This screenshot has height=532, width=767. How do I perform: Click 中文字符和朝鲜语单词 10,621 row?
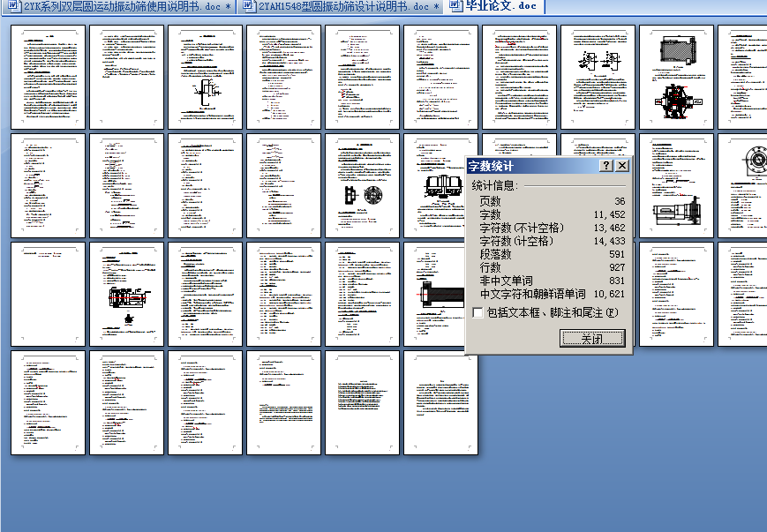pyautogui.click(x=552, y=294)
